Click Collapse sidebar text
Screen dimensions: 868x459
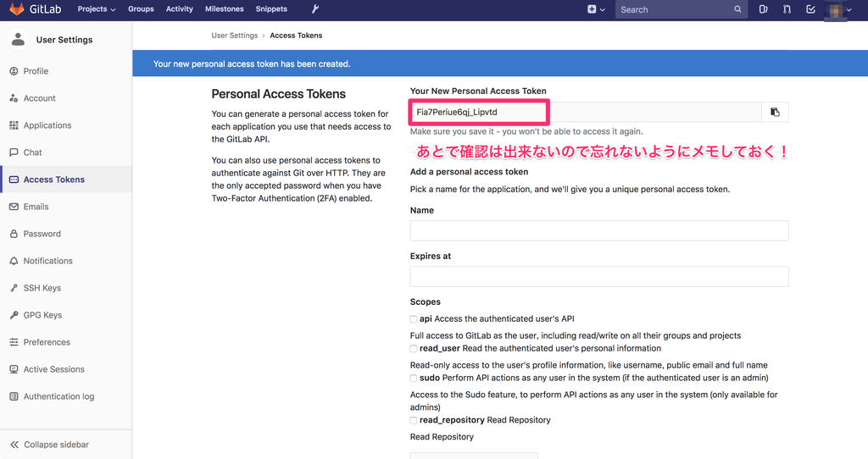pyautogui.click(x=57, y=445)
